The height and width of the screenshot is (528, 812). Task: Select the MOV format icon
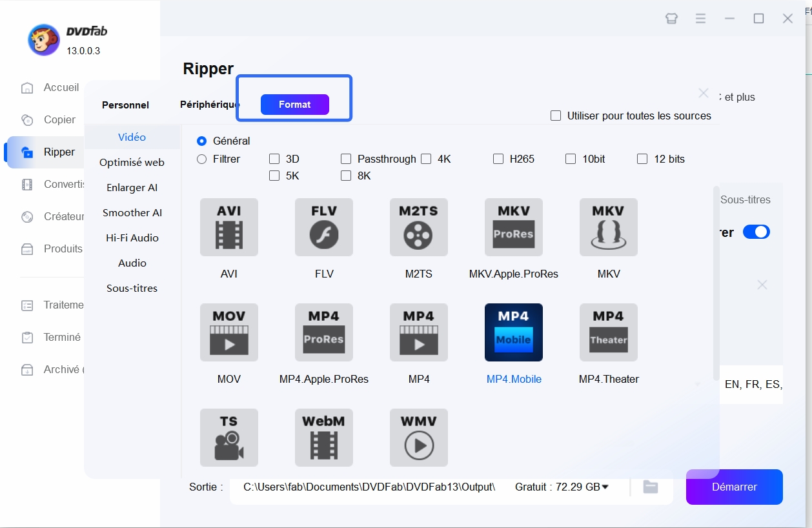tap(228, 332)
